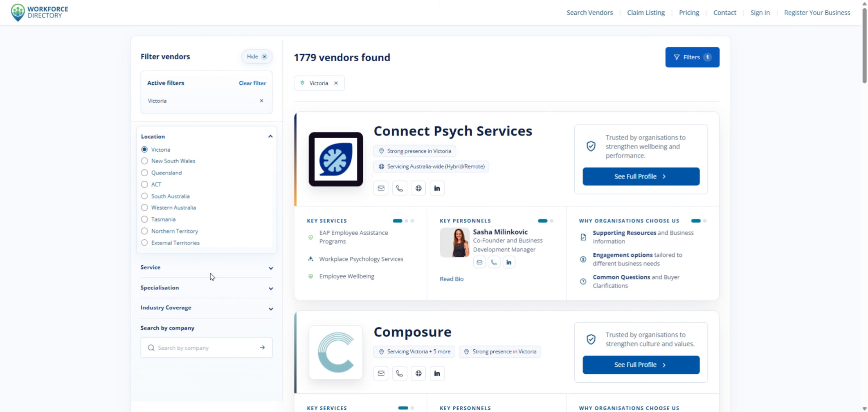The image size is (868, 412).
Task: Open Sasha Milinkovic's LinkedIn icon
Action: [x=509, y=262]
